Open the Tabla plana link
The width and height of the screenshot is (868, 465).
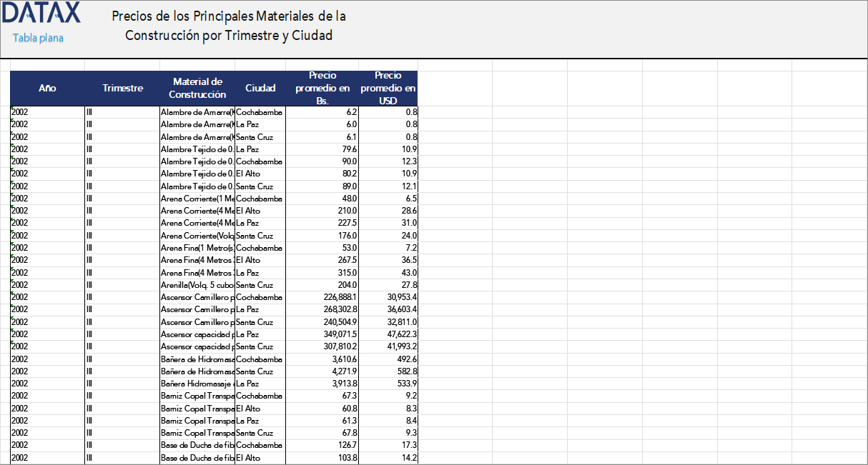(37, 39)
